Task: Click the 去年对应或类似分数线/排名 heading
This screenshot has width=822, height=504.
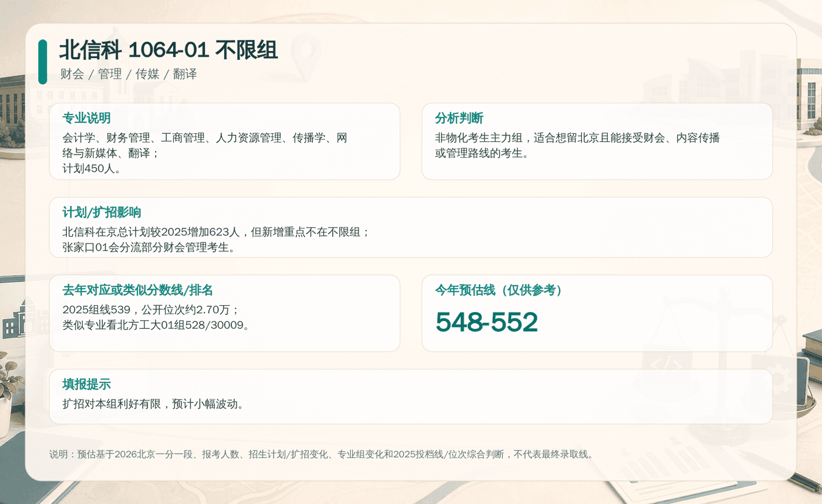Action: (137, 290)
